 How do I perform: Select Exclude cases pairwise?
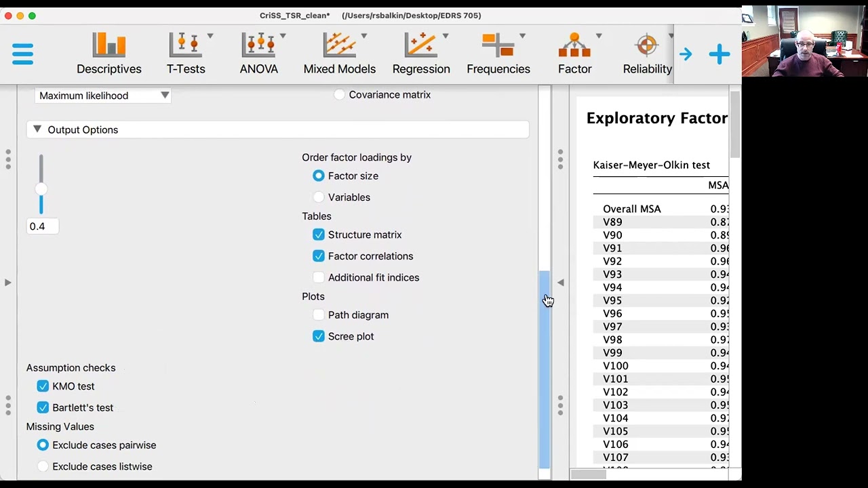pos(43,445)
